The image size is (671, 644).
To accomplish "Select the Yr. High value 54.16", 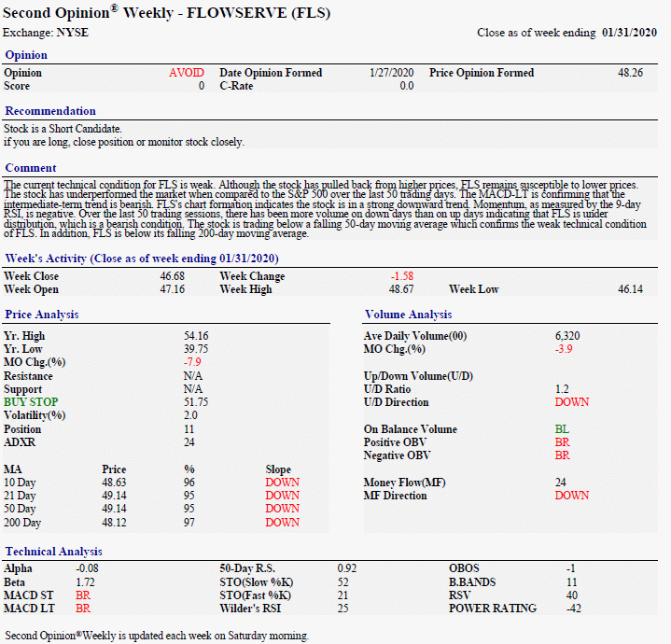I will coord(196,336).
